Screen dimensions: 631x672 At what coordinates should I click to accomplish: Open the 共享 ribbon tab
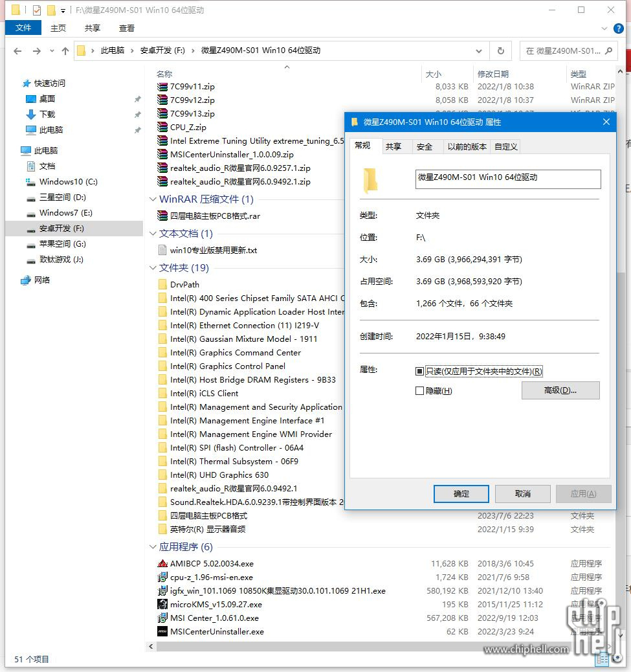tap(93, 28)
